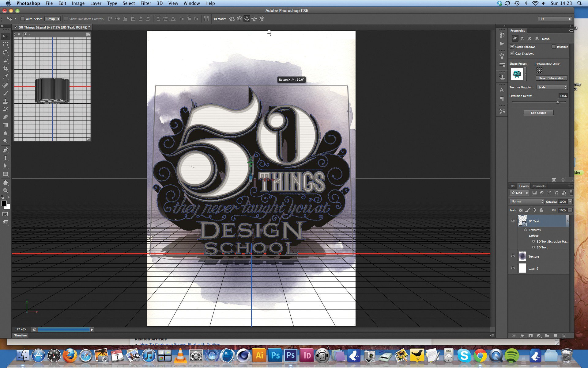Image resolution: width=588 pixels, height=368 pixels.
Task: Select the Text tool
Action: (x=5, y=158)
